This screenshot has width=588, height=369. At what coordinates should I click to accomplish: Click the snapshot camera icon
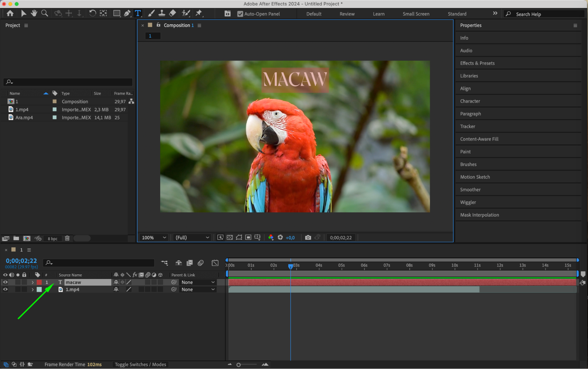(x=308, y=237)
